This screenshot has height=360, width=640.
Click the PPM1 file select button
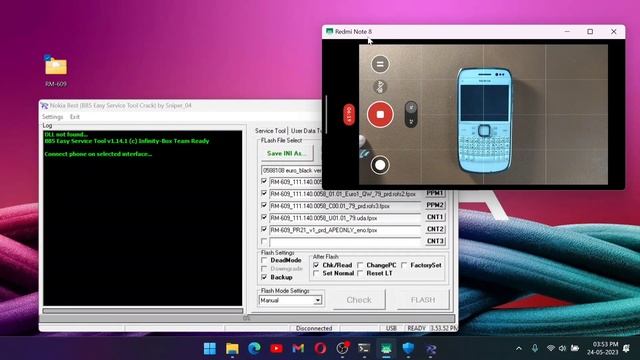pos(435,193)
